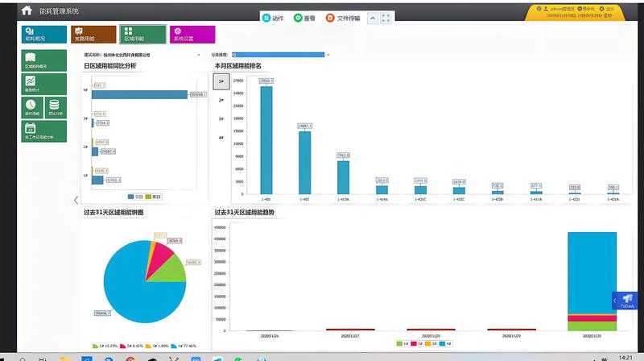644x361 pixels.
Task: Open the calendar workday analysis tile
Action: click(44, 131)
